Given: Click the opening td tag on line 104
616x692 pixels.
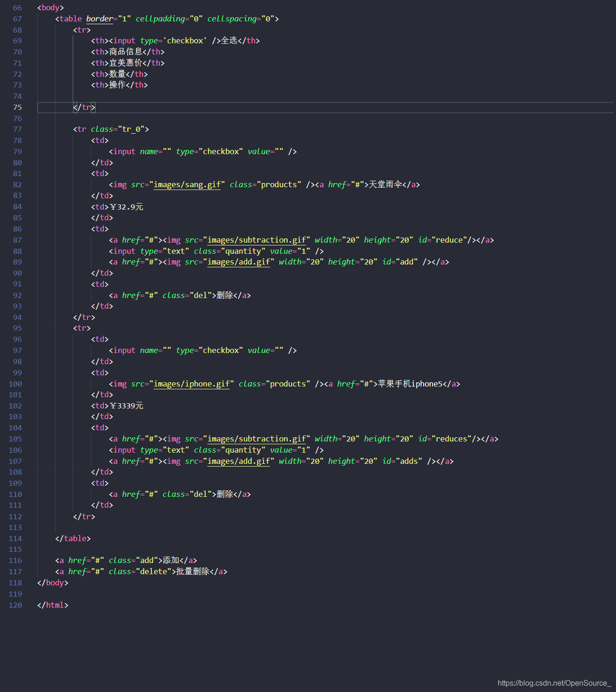Looking at the screenshot, I should pos(100,427).
